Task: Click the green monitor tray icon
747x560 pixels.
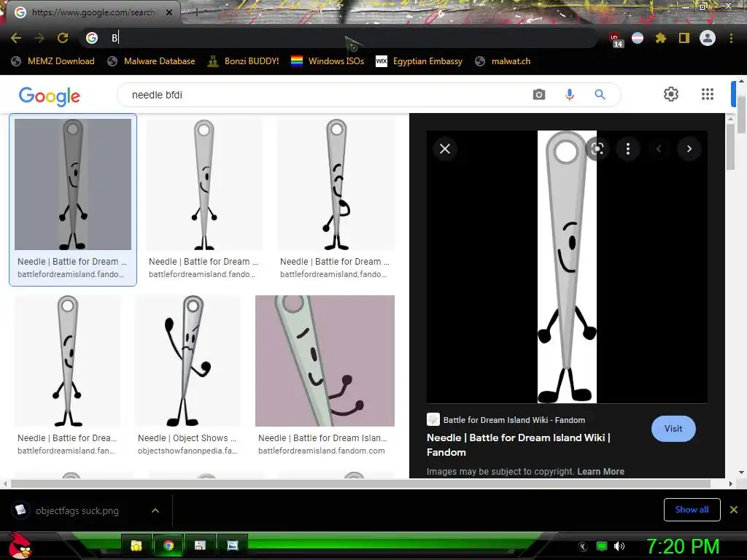Action: (x=602, y=546)
